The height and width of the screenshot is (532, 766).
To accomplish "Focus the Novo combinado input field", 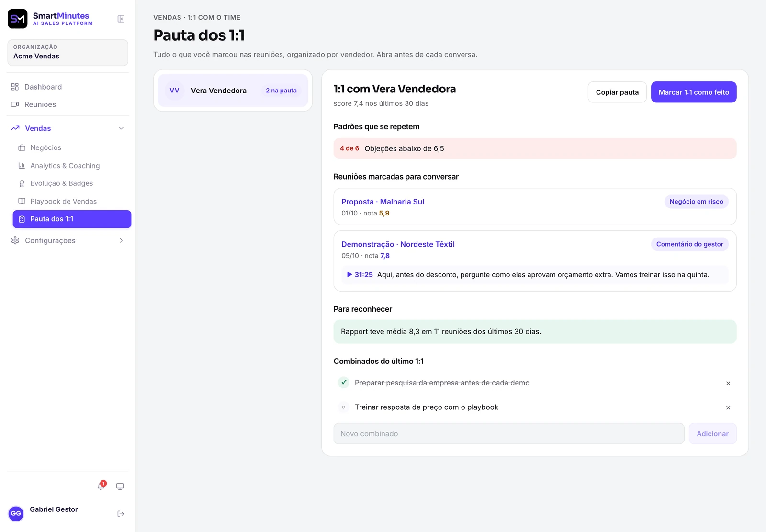I will click(x=509, y=433).
